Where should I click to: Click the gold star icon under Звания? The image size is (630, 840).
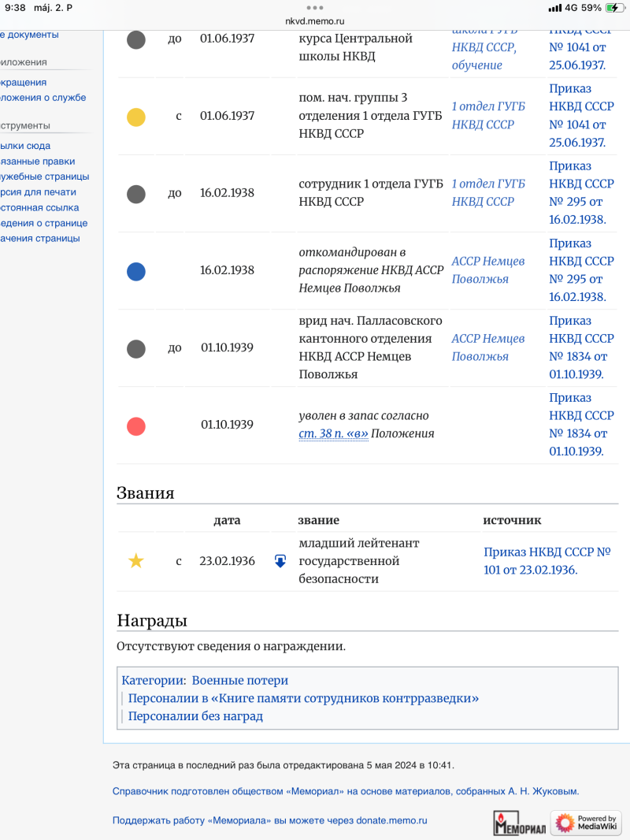pyautogui.click(x=136, y=561)
